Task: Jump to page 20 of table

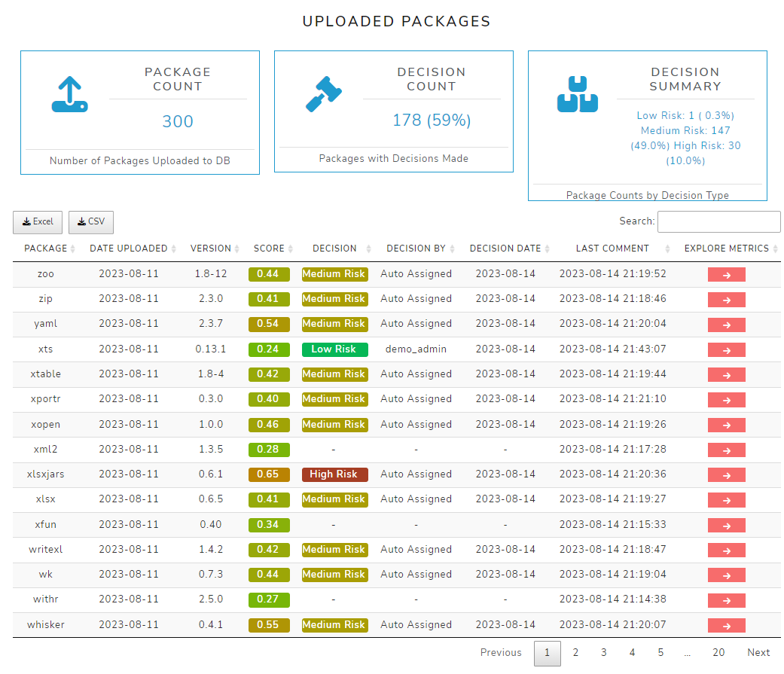Action: (x=718, y=653)
